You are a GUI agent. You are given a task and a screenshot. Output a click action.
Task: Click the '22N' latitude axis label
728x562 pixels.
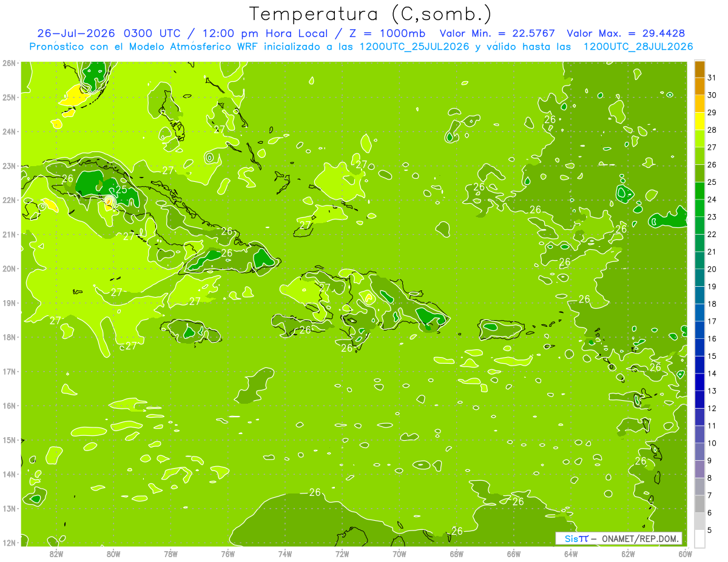(8, 200)
